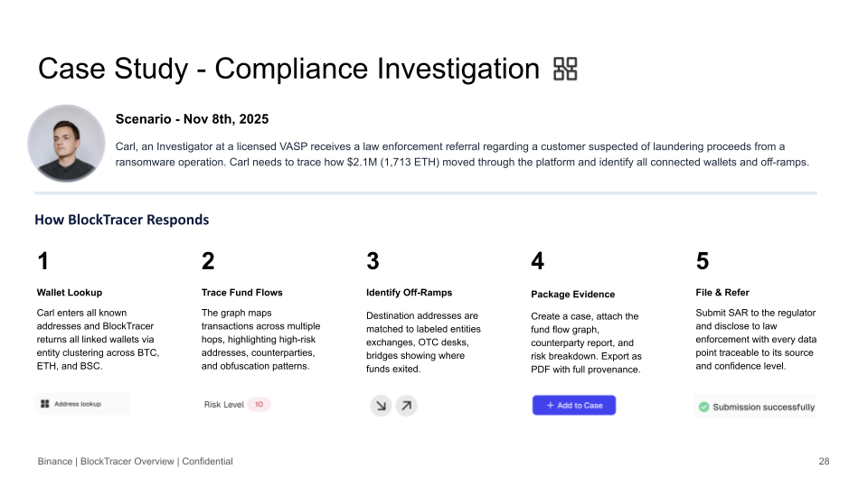Image resolution: width=868 pixels, height=488 pixels.
Task: Select the File & Refer heading
Action: (x=722, y=293)
